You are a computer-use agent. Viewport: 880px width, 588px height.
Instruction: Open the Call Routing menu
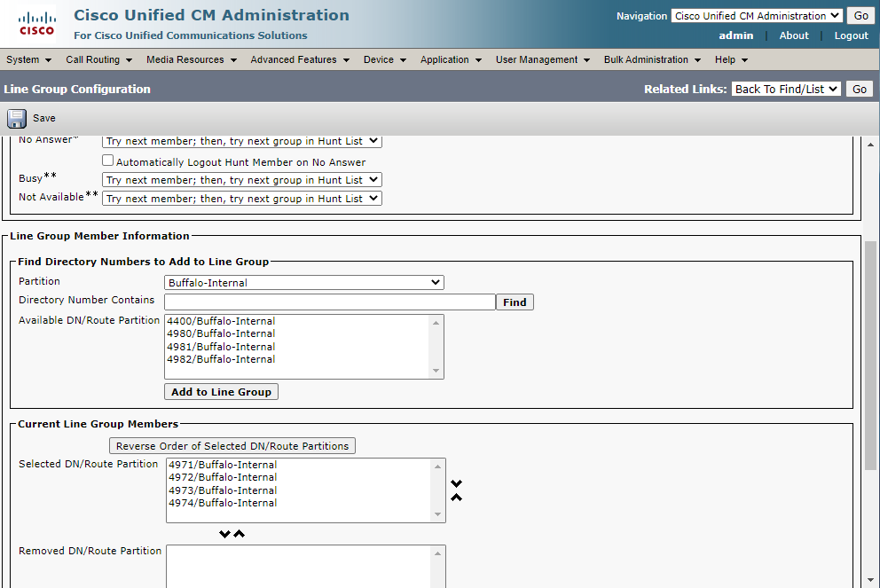[98, 59]
